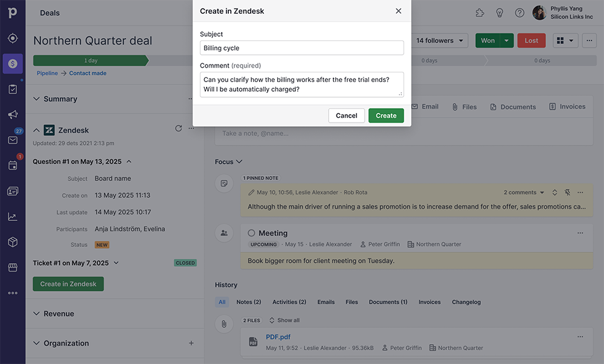Click the Create in Zendesk button
Image resolution: width=604 pixels, height=364 pixels.
68,284
